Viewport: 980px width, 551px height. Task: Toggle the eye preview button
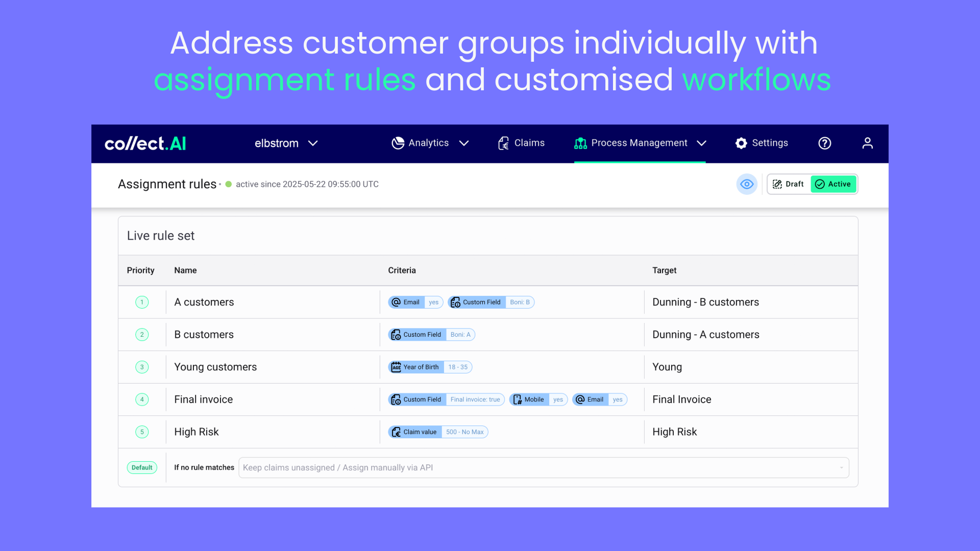(x=747, y=184)
